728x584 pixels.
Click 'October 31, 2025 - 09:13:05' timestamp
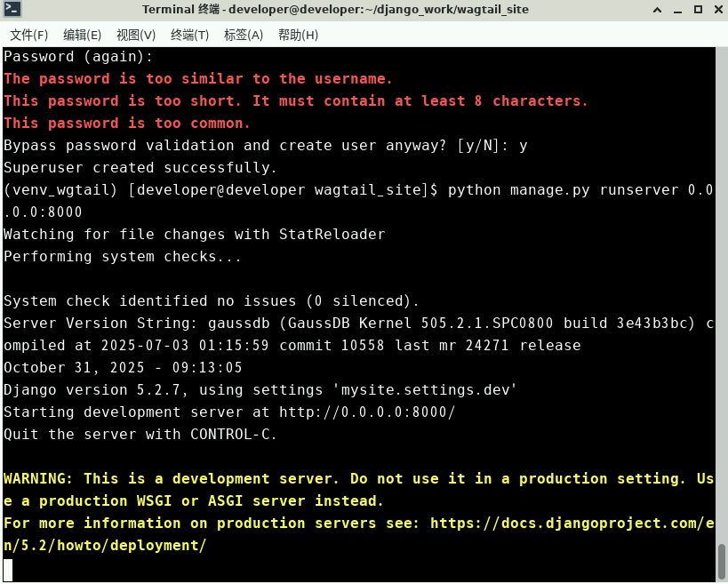123,368
